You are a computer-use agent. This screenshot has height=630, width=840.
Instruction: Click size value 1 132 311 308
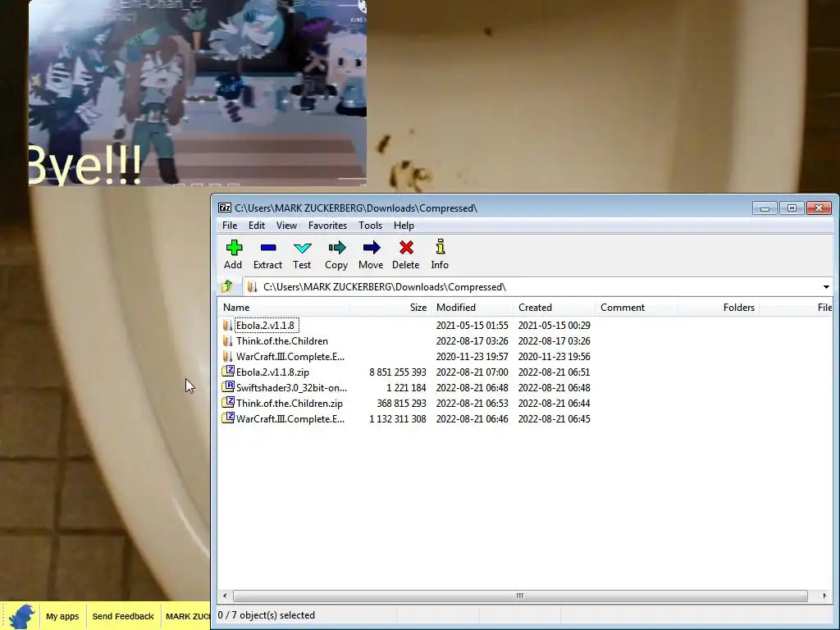[x=398, y=418]
